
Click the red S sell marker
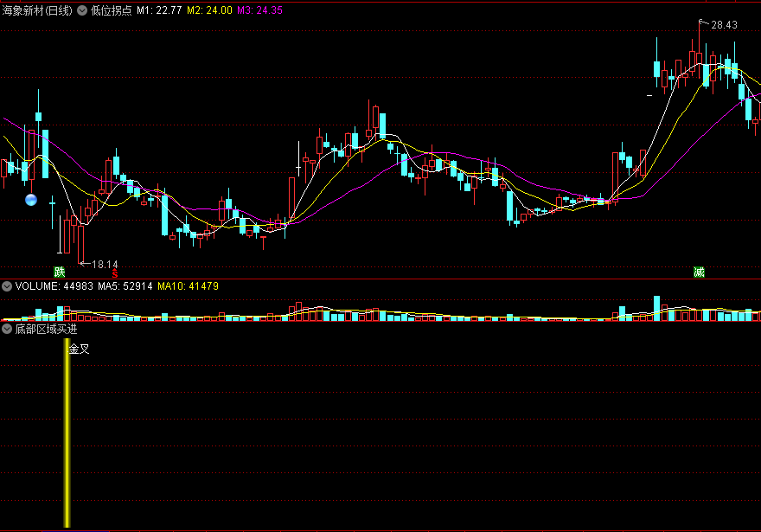point(115,274)
